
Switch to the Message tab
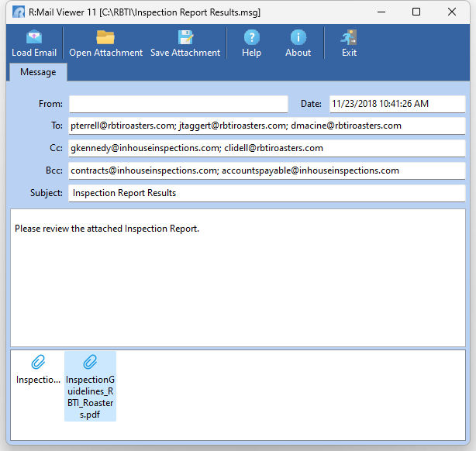[38, 72]
